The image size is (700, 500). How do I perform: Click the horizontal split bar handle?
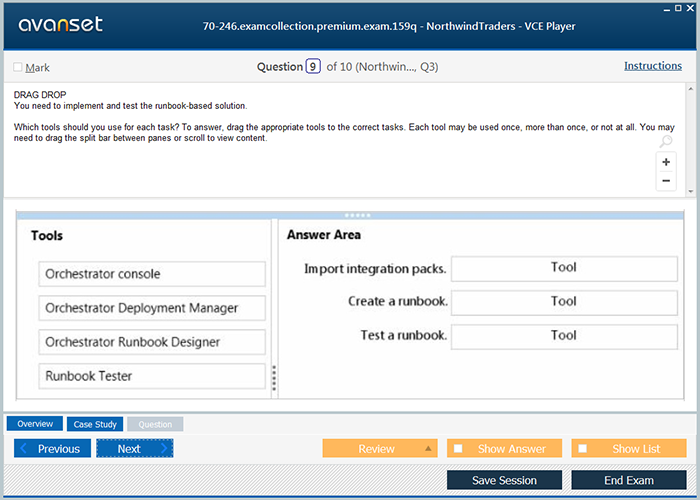[357, 215]
